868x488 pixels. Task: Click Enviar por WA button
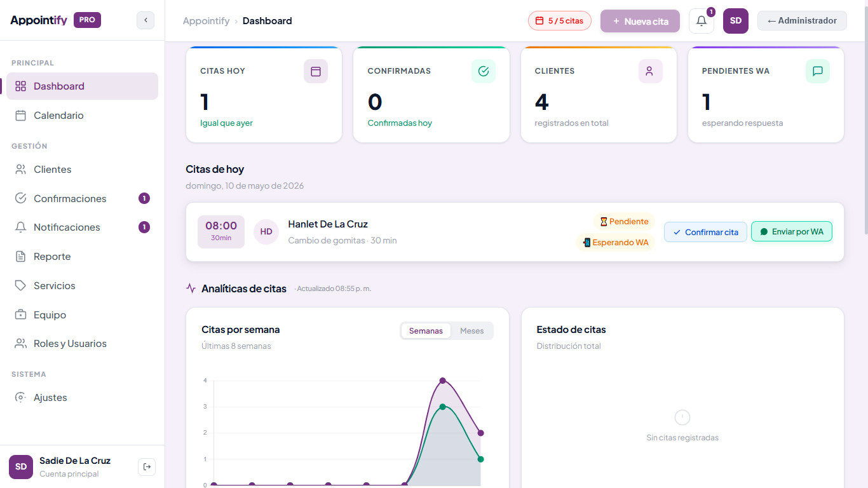(x=792, y=231)
